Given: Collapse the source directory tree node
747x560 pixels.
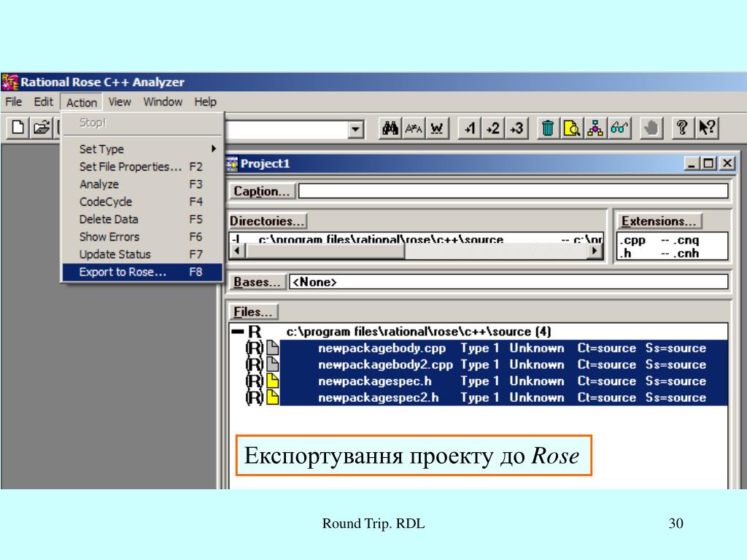Looking at the screenshot, I should tap(237, 332).
